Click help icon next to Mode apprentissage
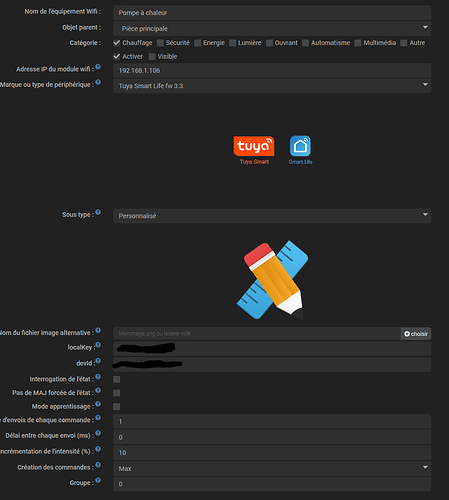The height and width of the screenshot is (500, 449). [98, 404]
